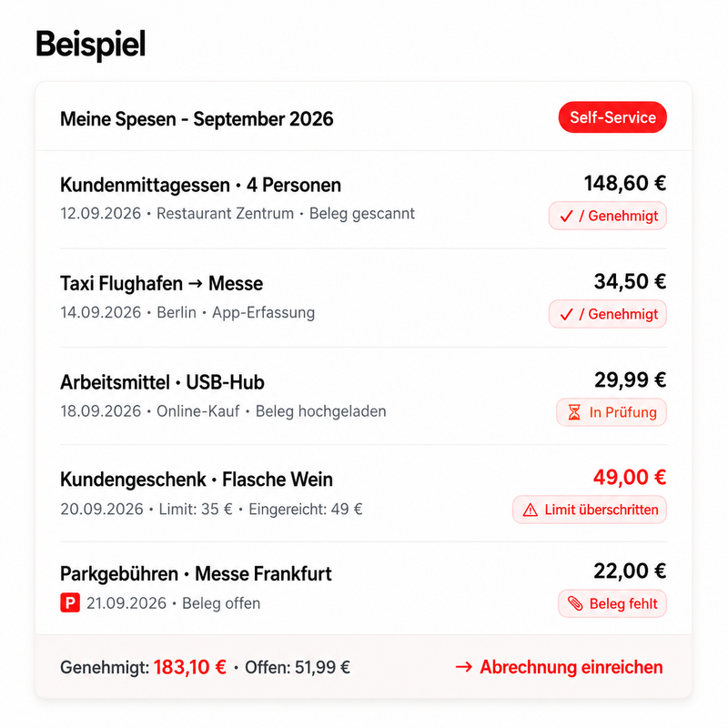Click the Limit überschritten status badge
Viewport: 728px width, 728px height.
coord(590,510)
